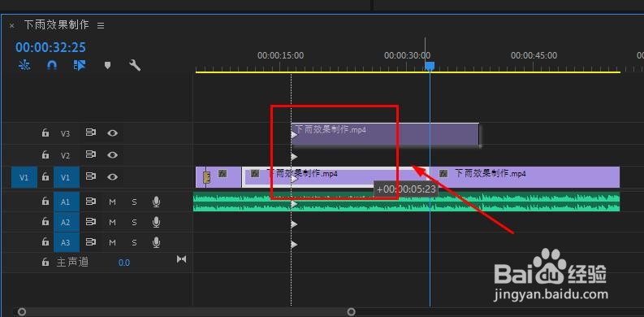Mute track A1
The image size is (644, 317).
point(113,202)
